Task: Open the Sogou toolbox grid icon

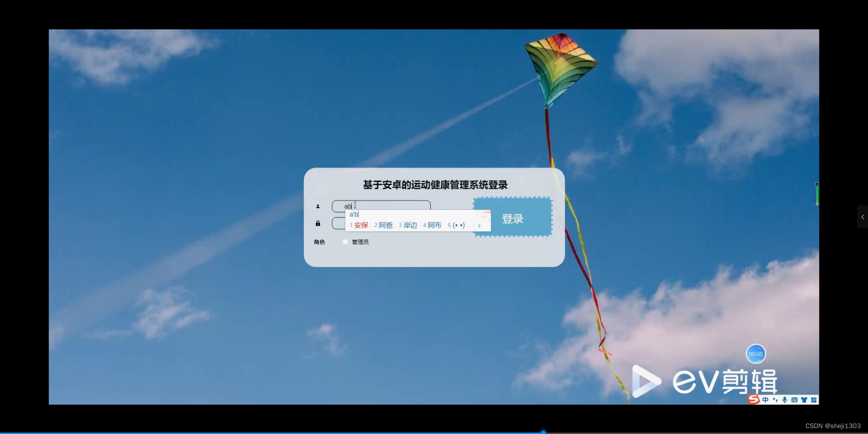Action: coord(814,400)
